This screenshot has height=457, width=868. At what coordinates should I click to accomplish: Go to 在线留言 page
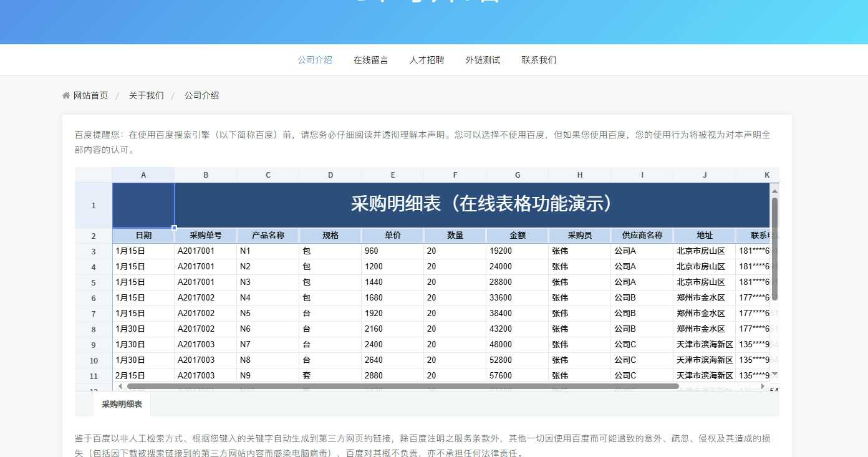coord(371,60)
